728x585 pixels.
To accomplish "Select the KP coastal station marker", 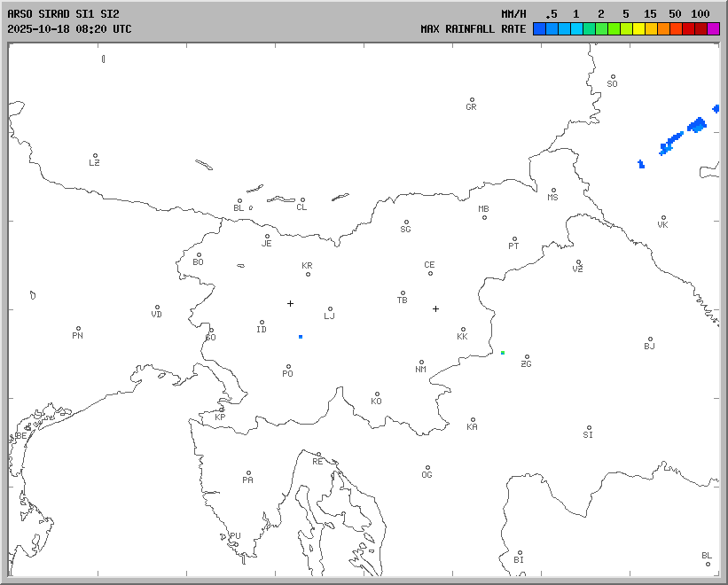I will pyautogui.click(x=222, y=410).
